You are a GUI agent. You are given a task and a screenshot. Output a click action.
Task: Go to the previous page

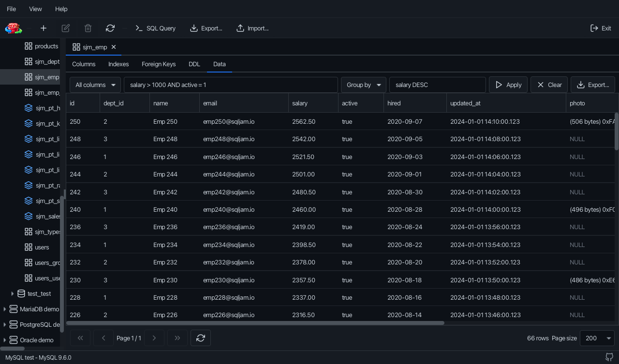(103, 338)
